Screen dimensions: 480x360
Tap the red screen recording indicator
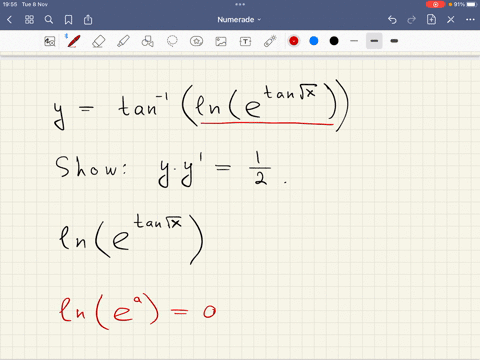(435, 4)
